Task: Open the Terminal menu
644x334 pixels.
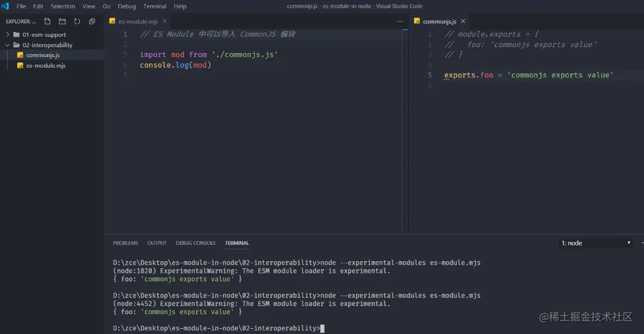Action: [x=155, y=6]
